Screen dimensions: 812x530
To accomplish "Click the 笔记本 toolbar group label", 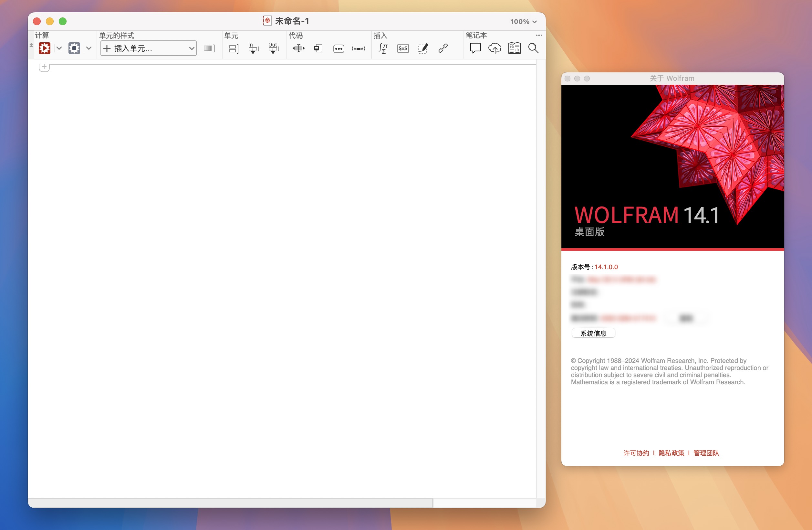I will click(476, 36).
